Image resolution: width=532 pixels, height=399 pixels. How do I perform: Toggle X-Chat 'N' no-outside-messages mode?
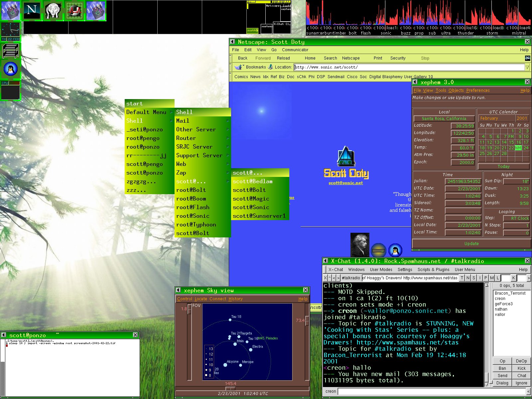(x=468, y=278)
